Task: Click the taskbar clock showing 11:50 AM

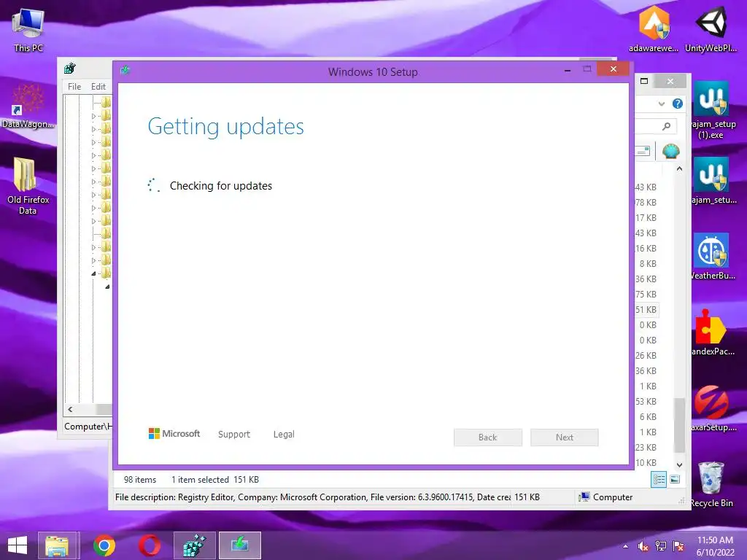Action: pyautogui.click(x=715, y=546)
